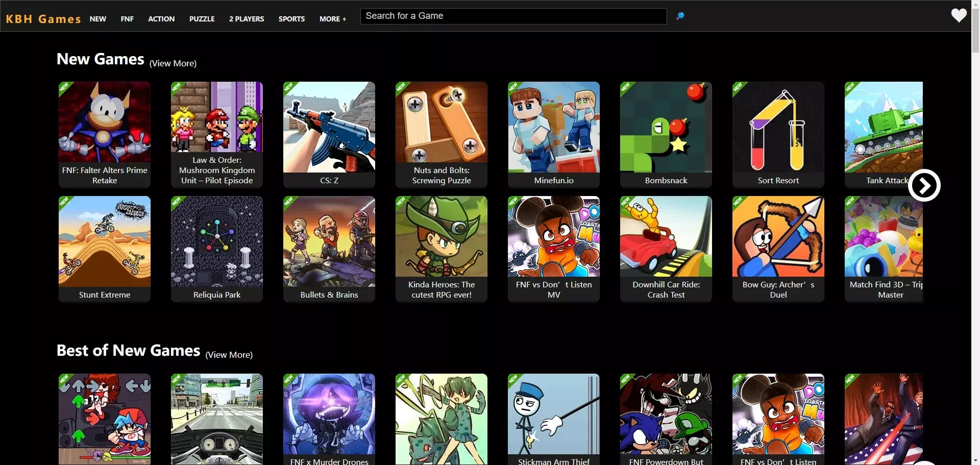The image size is (980, 465).
Task: Open the NEW menu item
Action: pyautogui.click(x=98, y=19)
